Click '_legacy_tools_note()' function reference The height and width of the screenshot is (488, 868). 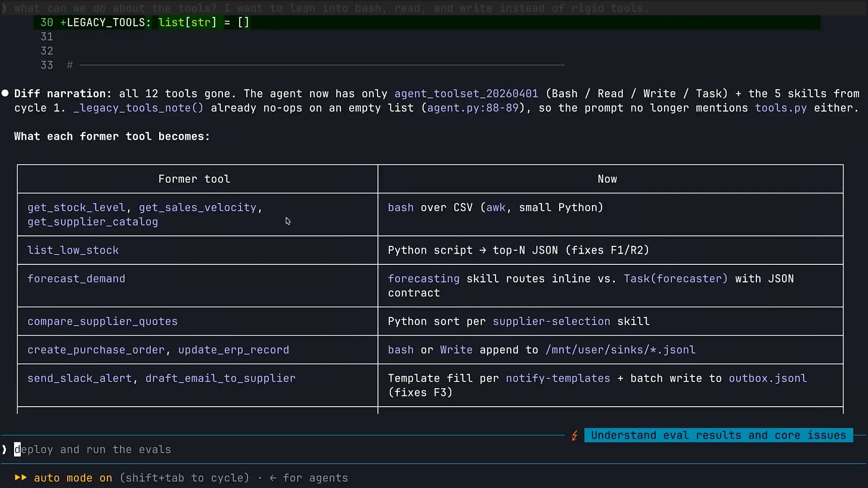pyautogui.click(x=138, y=108)
